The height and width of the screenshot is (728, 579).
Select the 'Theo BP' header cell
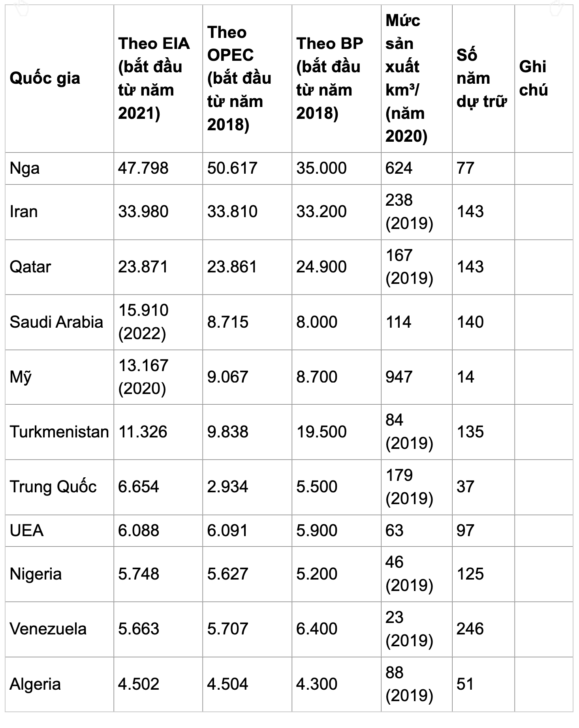tap(336, 79)
